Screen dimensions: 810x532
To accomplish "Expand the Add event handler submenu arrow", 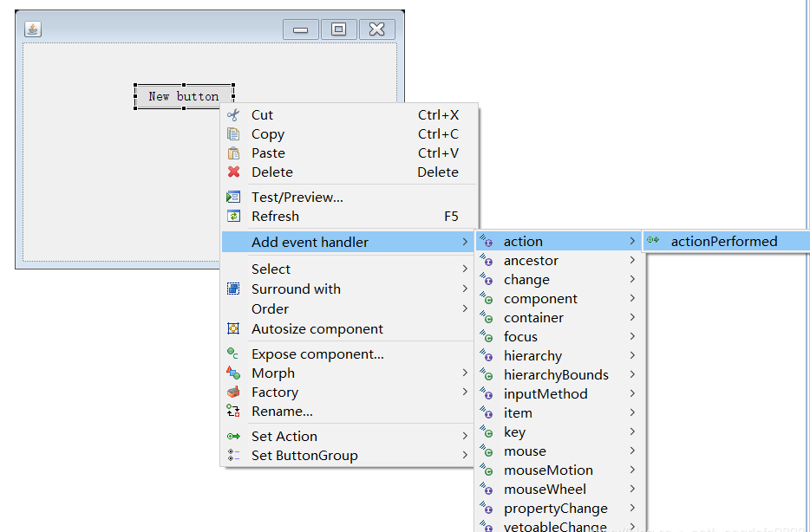I will click(465, 242).
